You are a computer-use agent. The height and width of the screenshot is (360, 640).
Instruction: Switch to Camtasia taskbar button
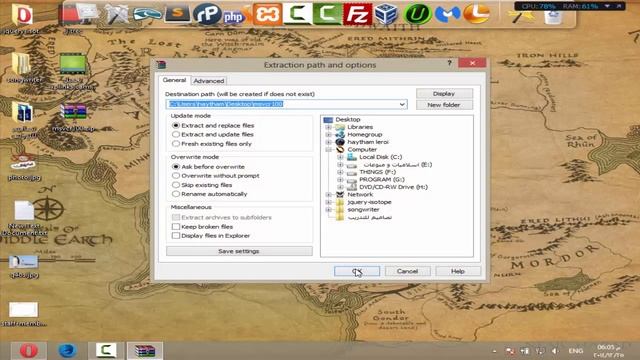[x=106, y=350]
